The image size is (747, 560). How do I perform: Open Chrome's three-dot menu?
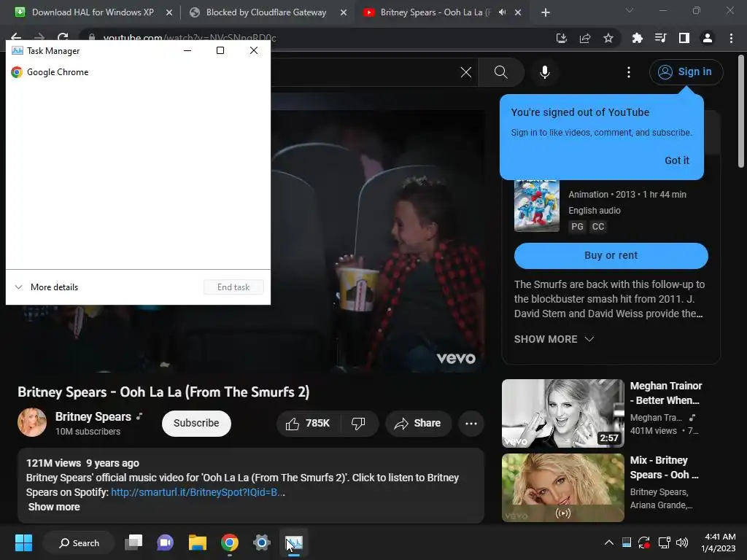(731, 38)
